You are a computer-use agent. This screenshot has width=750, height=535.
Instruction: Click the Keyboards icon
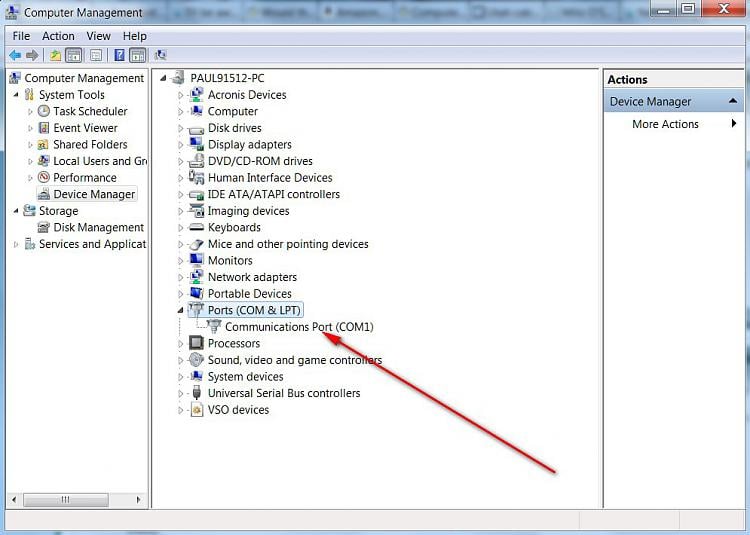(x=196, y=228)
